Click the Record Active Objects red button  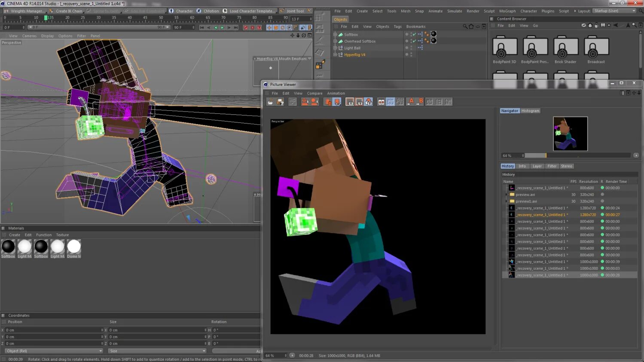246,27
